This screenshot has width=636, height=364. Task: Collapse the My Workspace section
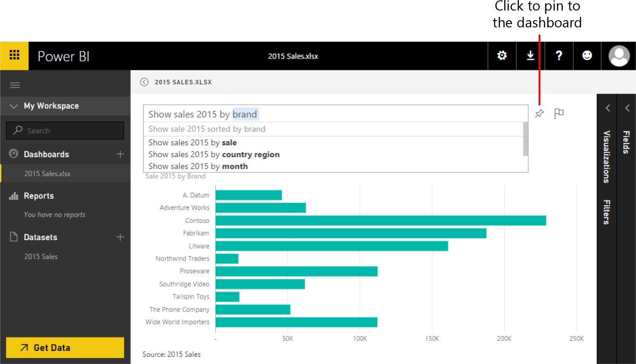coord(13,106)
